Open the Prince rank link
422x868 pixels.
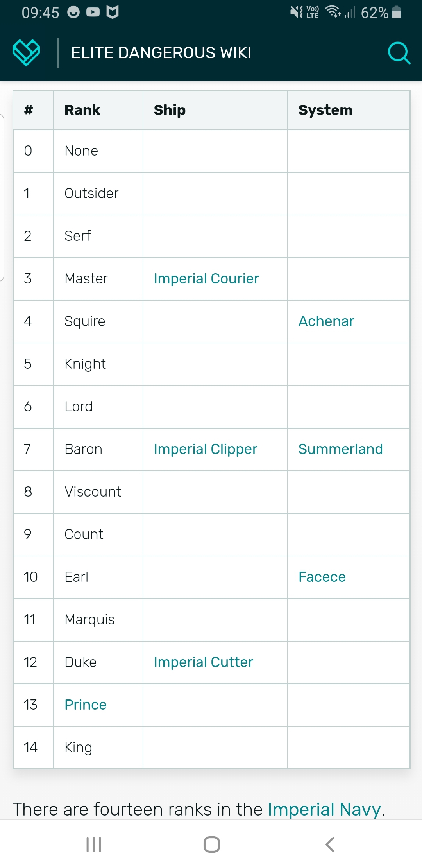(86, 705)
